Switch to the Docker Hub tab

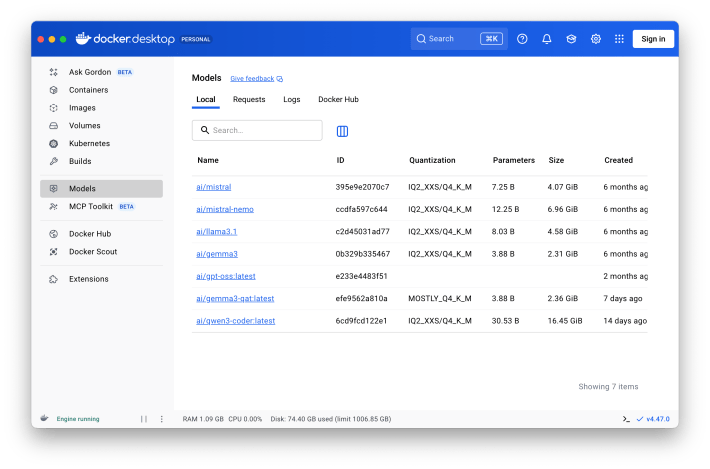(x=338, y=99)
